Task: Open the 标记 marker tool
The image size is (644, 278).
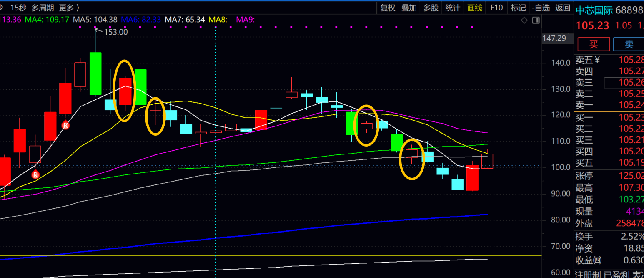Action: [518, 8]
